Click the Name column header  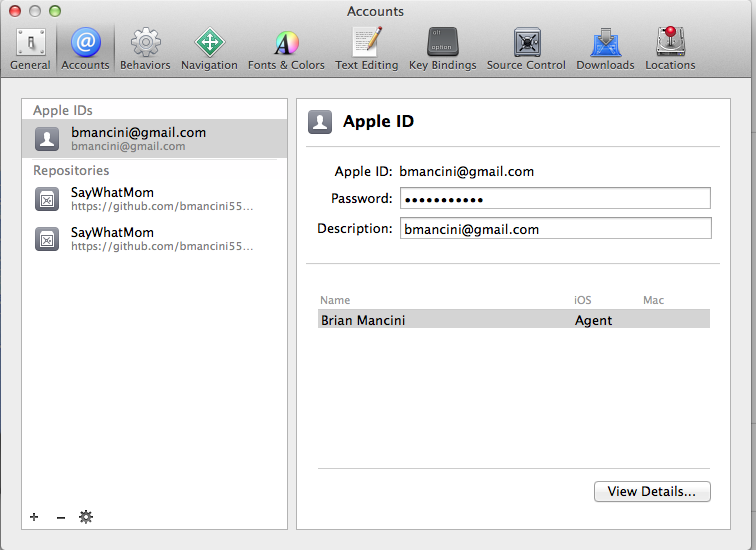click(x=335, y=300)
